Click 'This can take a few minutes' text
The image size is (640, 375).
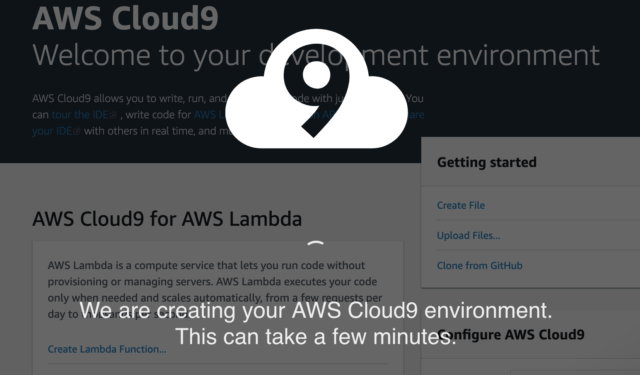click(x=316, y=337)
